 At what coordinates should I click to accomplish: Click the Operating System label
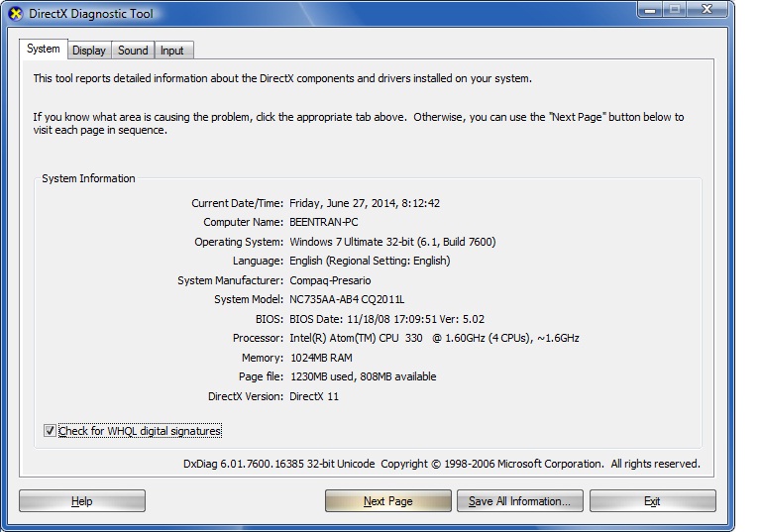239,242
